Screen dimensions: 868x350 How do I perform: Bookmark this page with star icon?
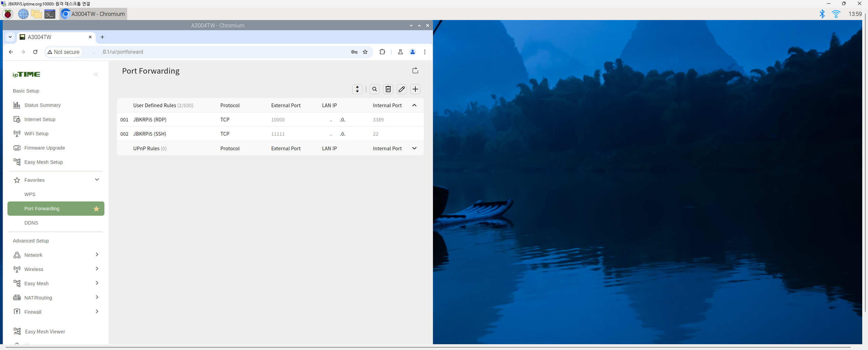point(365,52)
